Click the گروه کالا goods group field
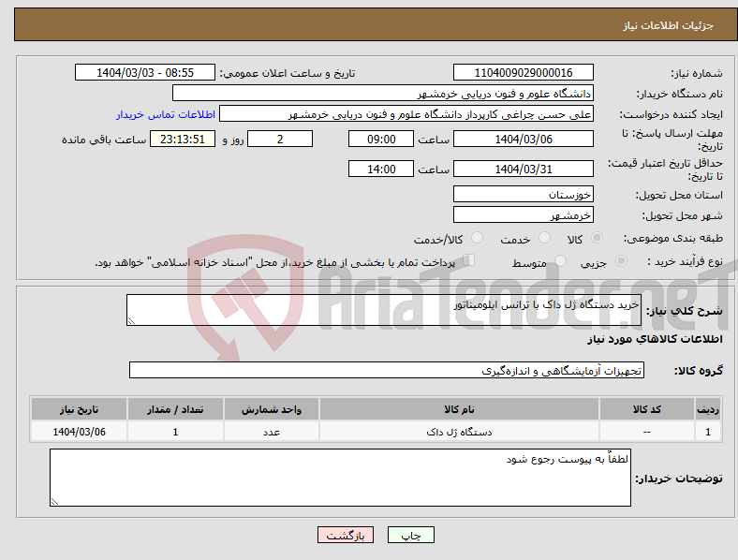 point(387,370)
